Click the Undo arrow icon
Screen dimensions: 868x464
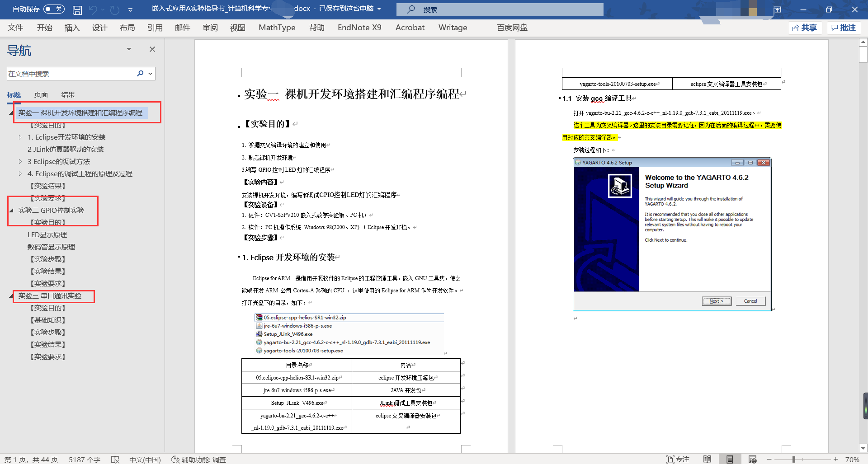pos(94,9)
